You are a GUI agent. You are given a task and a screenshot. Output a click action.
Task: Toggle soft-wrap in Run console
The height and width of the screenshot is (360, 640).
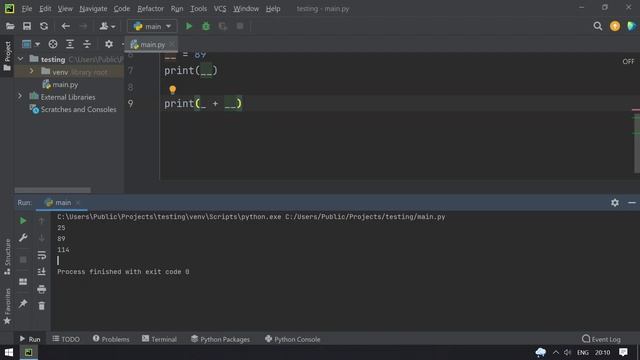tap(42, 256)
